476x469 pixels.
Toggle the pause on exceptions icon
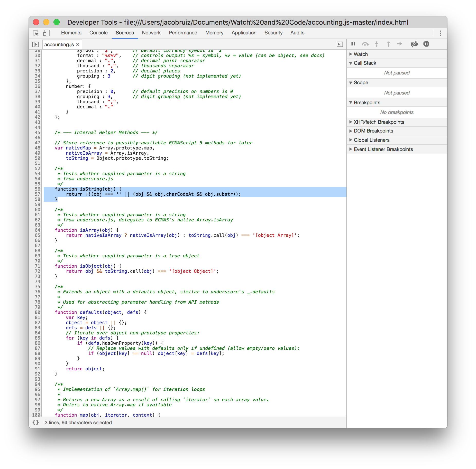[426, 44]
